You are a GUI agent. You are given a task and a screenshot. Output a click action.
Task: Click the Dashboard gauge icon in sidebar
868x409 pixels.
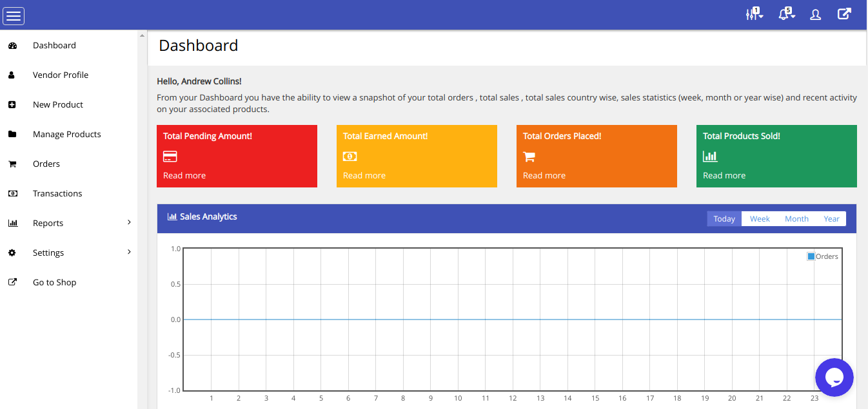tap(12, 46)
